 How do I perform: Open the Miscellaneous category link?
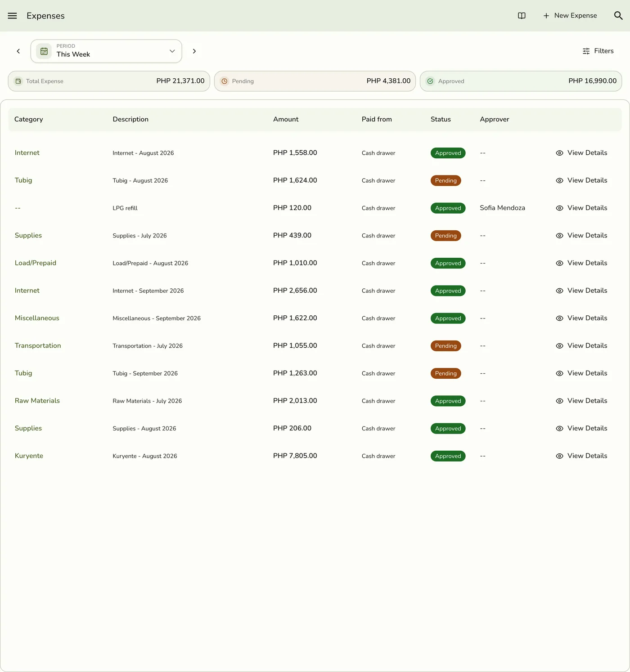(37, 318)
